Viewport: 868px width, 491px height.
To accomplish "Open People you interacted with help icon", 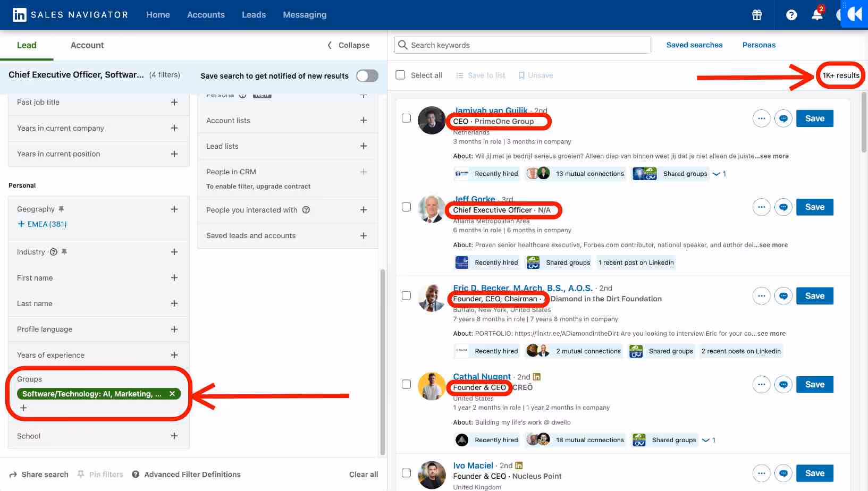I will (306, 210).
